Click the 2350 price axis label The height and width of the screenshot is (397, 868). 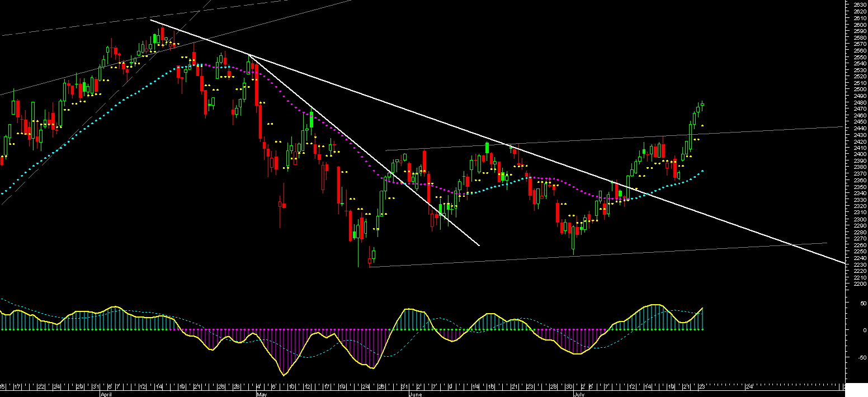click(x=860, y=187)
